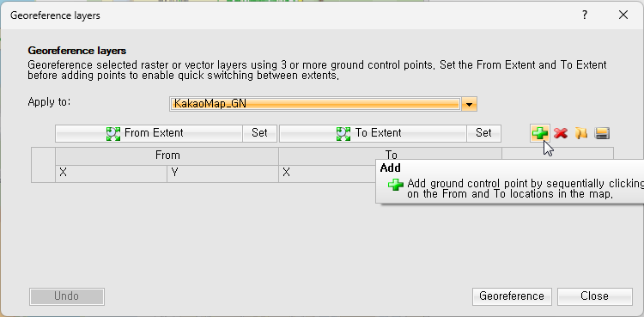Screen dimensions: 644x317
Task: Expand the Apply to dropdown arrow
Action: click(469, 105)
